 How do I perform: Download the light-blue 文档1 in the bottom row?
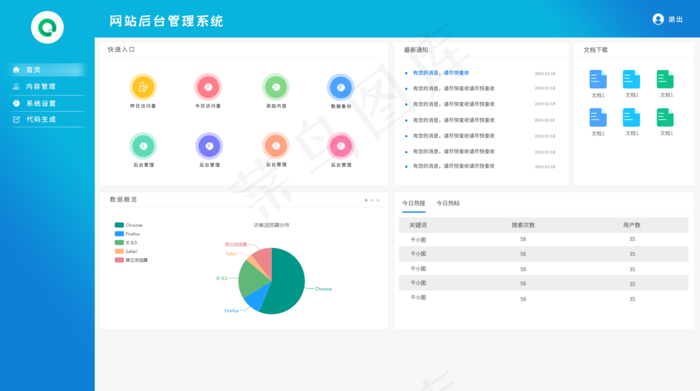point(631,118)
